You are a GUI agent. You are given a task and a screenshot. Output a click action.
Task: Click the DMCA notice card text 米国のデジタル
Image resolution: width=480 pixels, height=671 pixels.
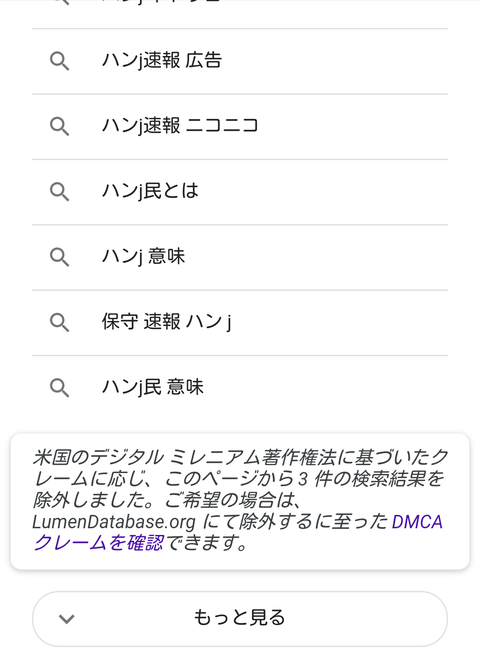pos(98,457)
